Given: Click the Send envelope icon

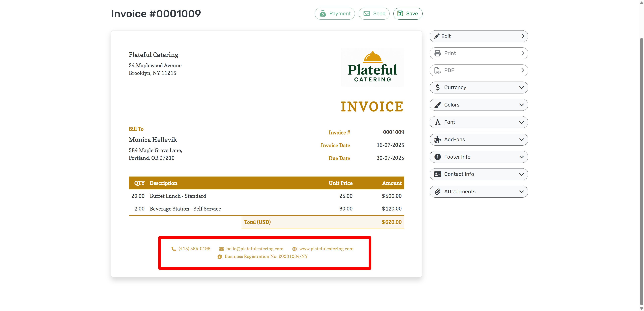Looking at the screenshot, I should pos(366,14).
